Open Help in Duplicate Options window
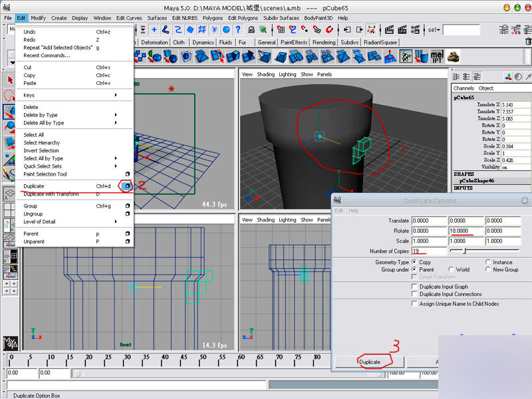 click(x=353, y=211)
